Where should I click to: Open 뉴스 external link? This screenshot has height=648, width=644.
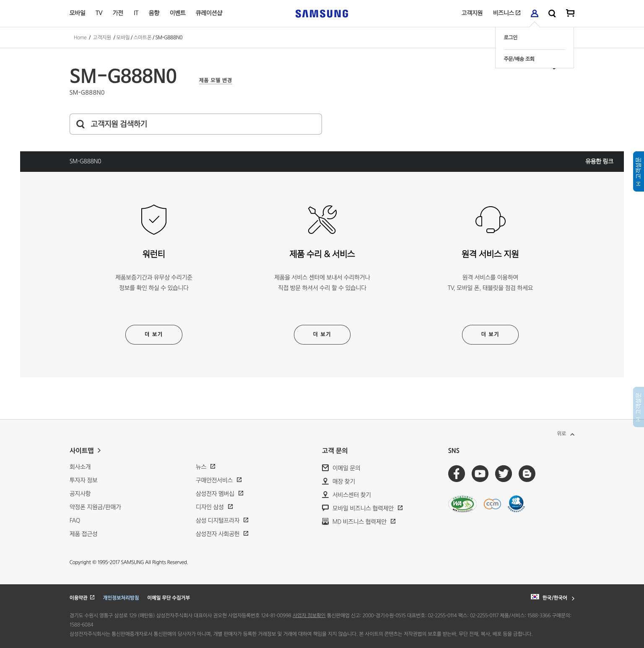(x=205, y=467)
